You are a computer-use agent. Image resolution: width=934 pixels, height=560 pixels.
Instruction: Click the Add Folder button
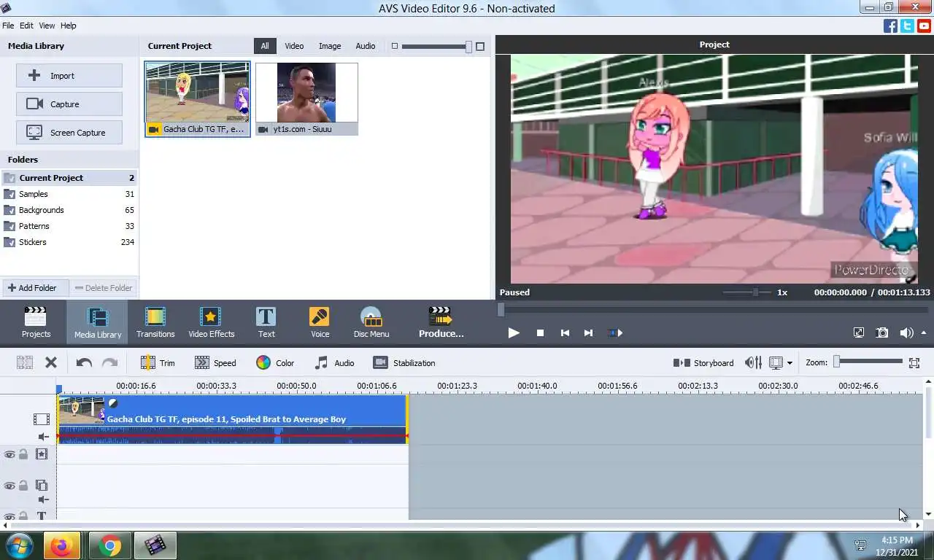coord(34,288)
